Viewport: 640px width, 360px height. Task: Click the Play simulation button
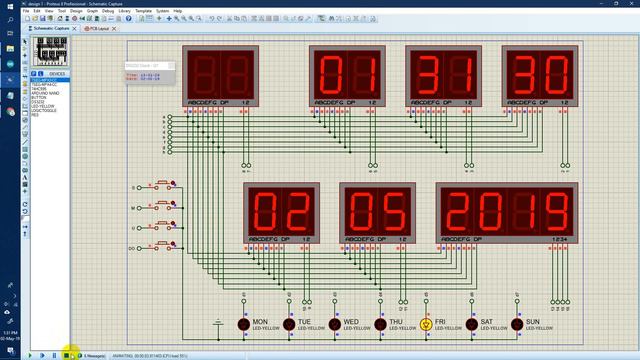[30, 356]
